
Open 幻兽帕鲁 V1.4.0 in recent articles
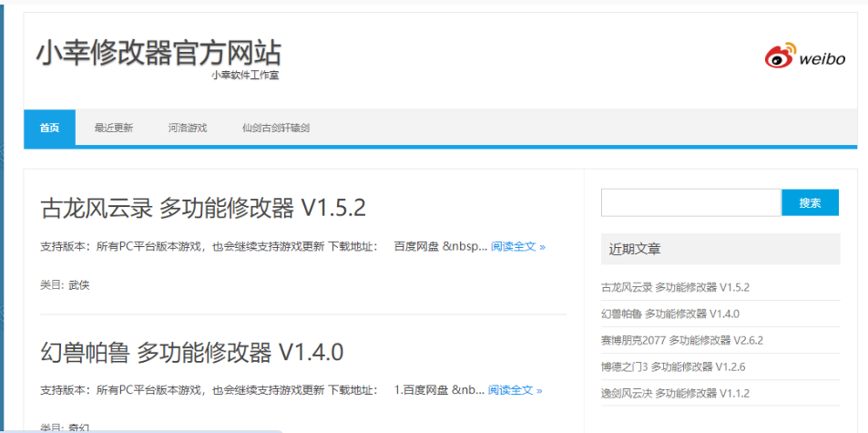pyautogui.click(x=669, y=314)
